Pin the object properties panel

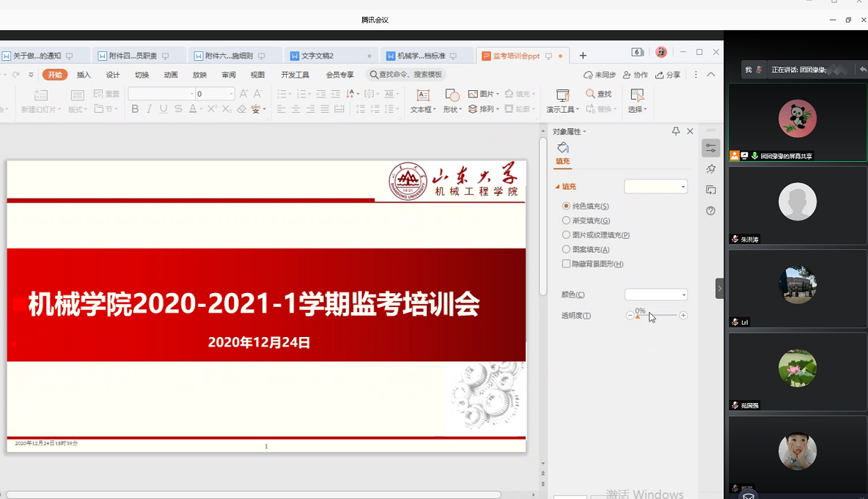pyautogui.click(x=676, y=131)
